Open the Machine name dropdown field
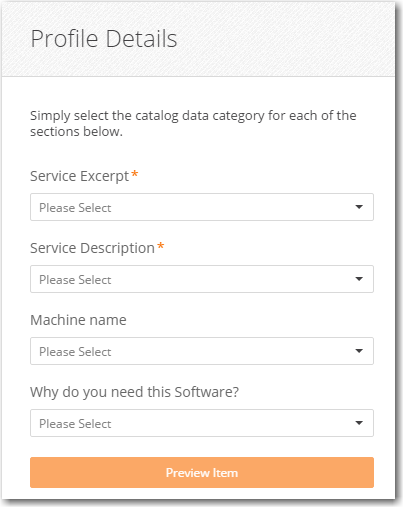 coord(202,351)
